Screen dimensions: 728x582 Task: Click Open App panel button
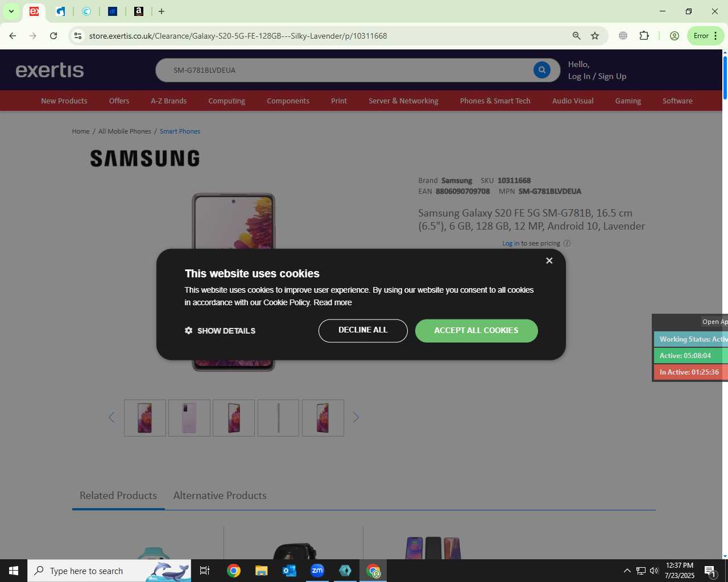pyautogui.click(x=714, y=322)
